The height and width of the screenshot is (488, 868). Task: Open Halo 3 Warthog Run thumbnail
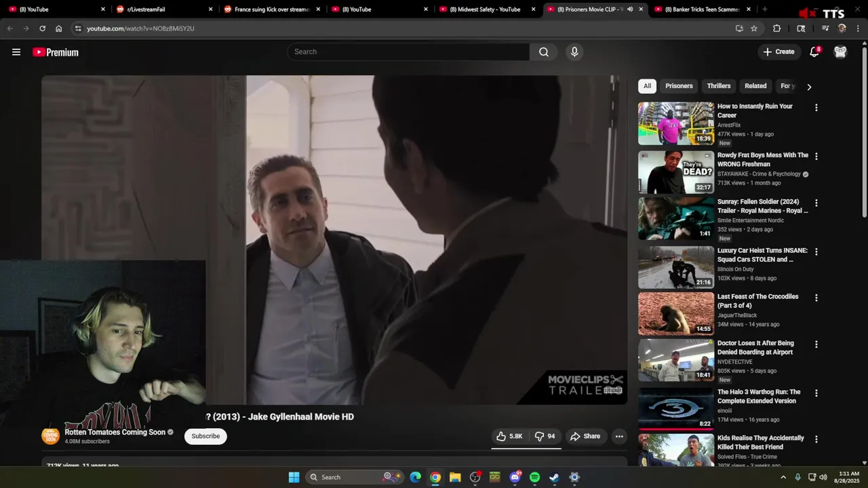click(x=676, y=409)
